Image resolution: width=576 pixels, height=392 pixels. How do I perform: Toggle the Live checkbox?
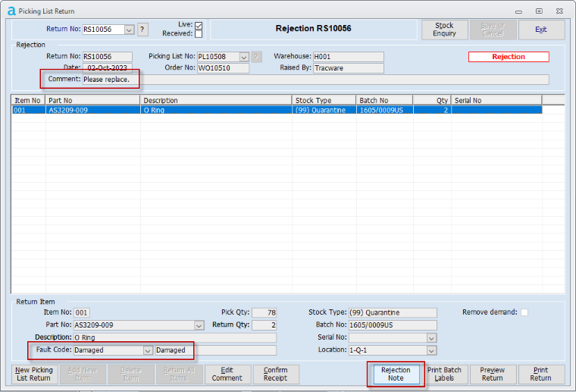pyautogui.click(x=199, y=25)
